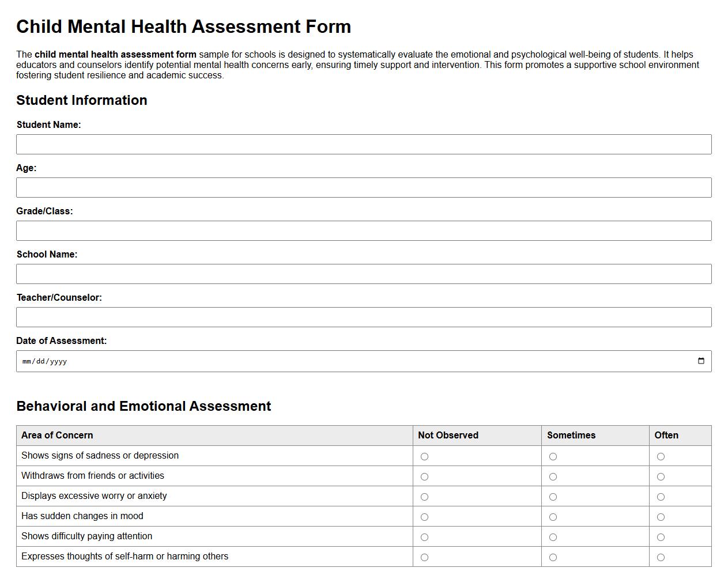The height and width of the screenshot is (579, 728).
Task: Open the calendar date picker icon
Action: 700,361
